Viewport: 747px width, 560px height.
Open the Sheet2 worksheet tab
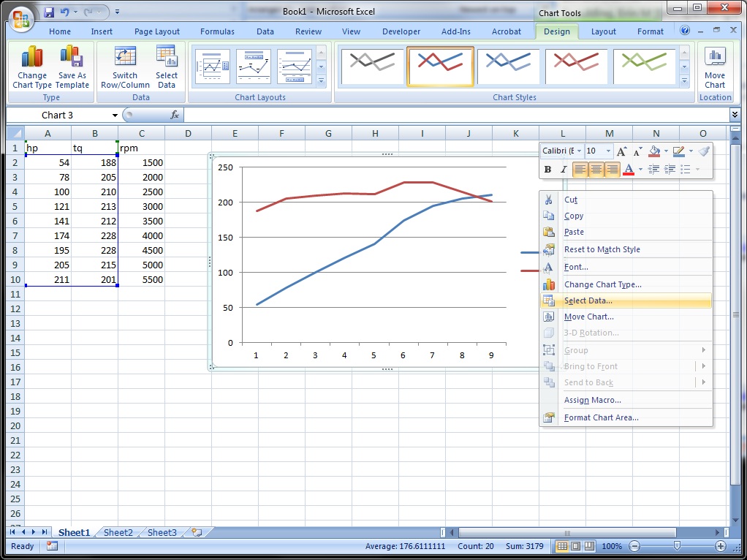pos(118,533)
